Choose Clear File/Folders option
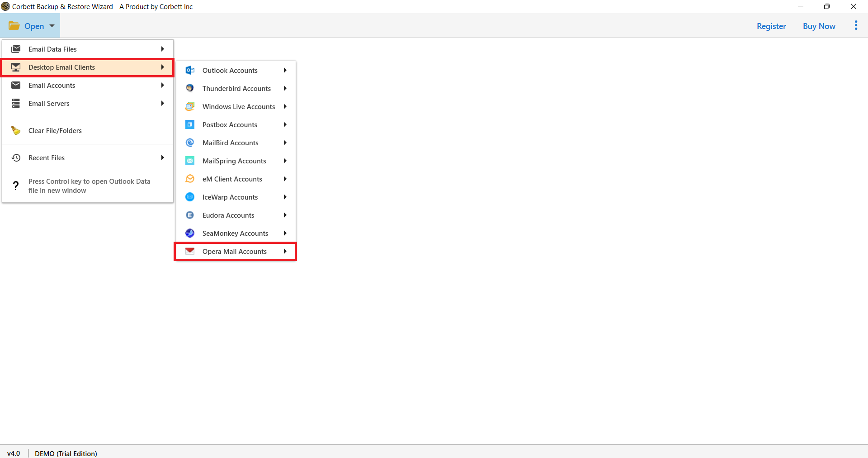The height and width of the screenshot is (458, 868). point(88,130)
